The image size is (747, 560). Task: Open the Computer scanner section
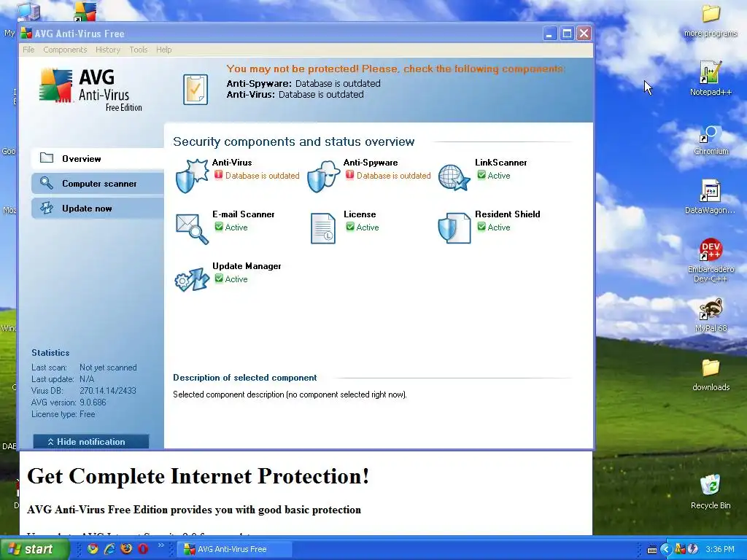point(98,183)
